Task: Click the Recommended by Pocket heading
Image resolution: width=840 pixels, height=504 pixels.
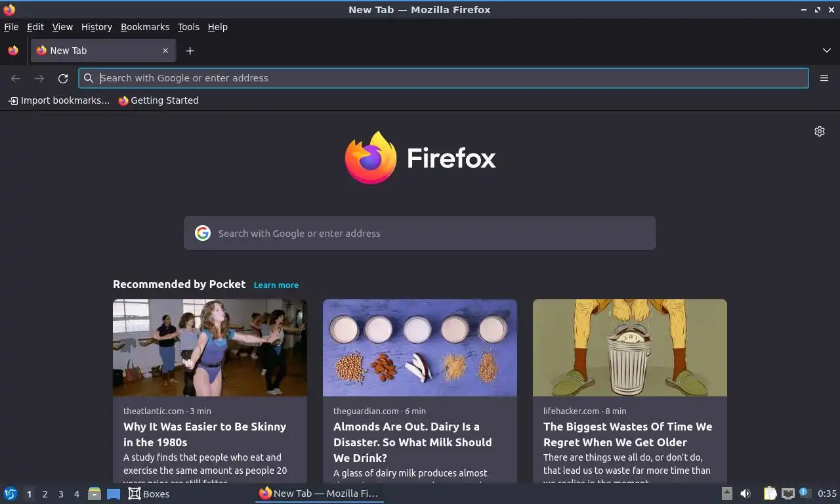Action: tap(179, 284)
